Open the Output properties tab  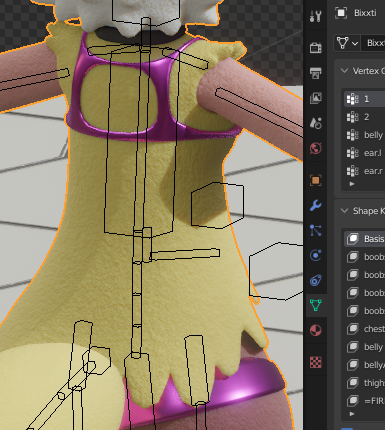315,73
